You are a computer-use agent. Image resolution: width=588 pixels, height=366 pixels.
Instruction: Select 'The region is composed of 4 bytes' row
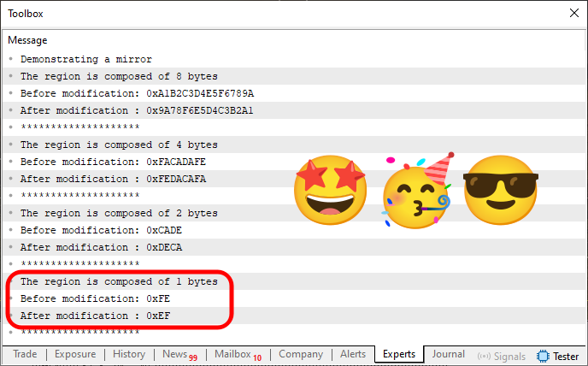click(294, 145)
